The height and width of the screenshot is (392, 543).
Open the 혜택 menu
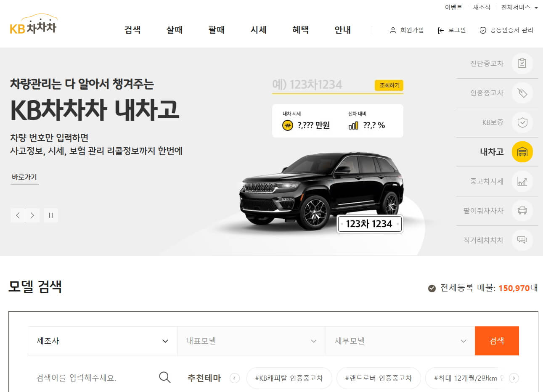coord(301,30)
